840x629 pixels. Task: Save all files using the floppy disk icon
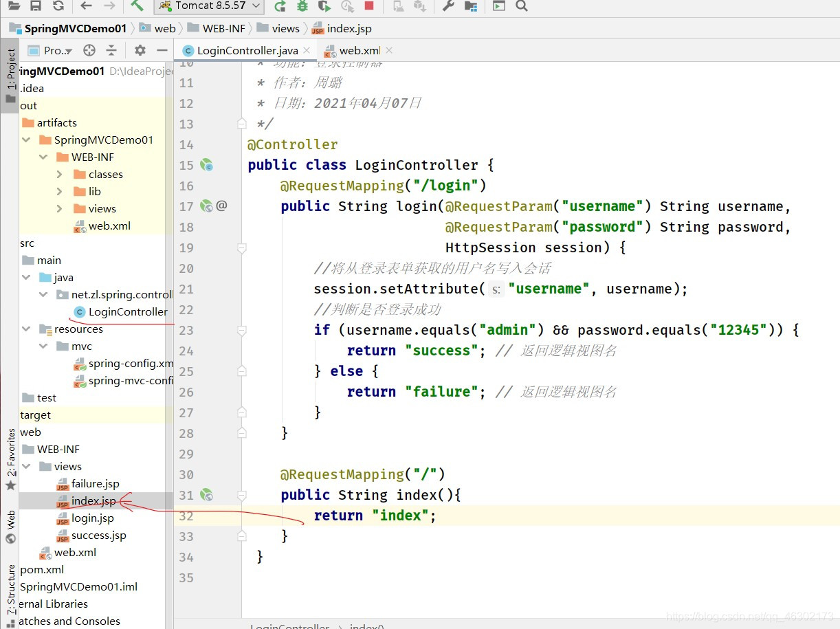(x=36, y=6)
